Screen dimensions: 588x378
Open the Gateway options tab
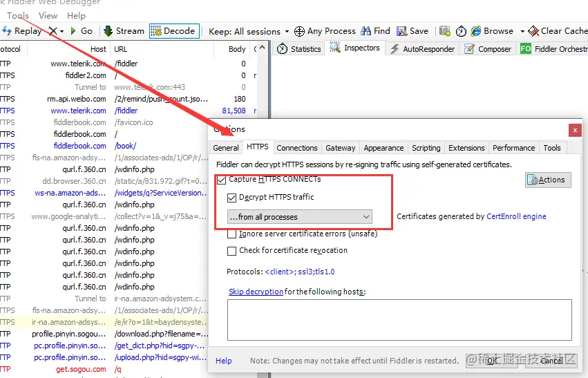341,148
